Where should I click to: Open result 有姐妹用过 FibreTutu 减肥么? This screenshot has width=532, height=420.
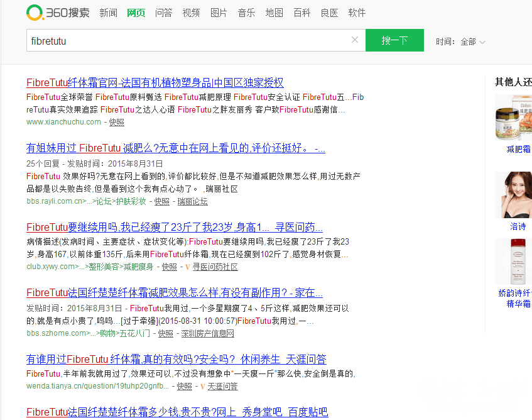coord(176,148)
